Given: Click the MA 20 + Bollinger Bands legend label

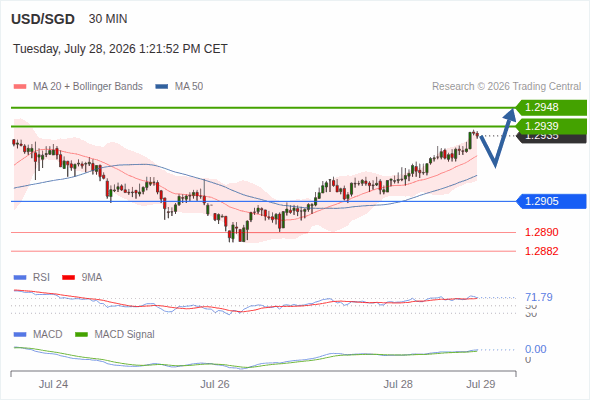Looking at the screenshot, I should (x=88, y=87).
